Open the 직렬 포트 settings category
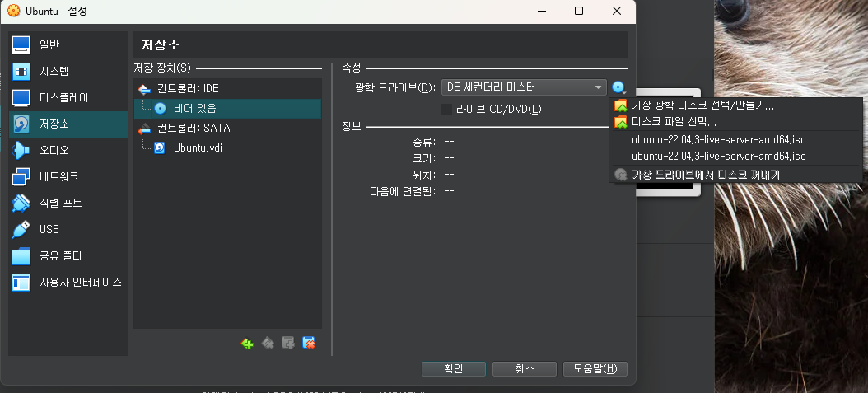 [68, 203]
